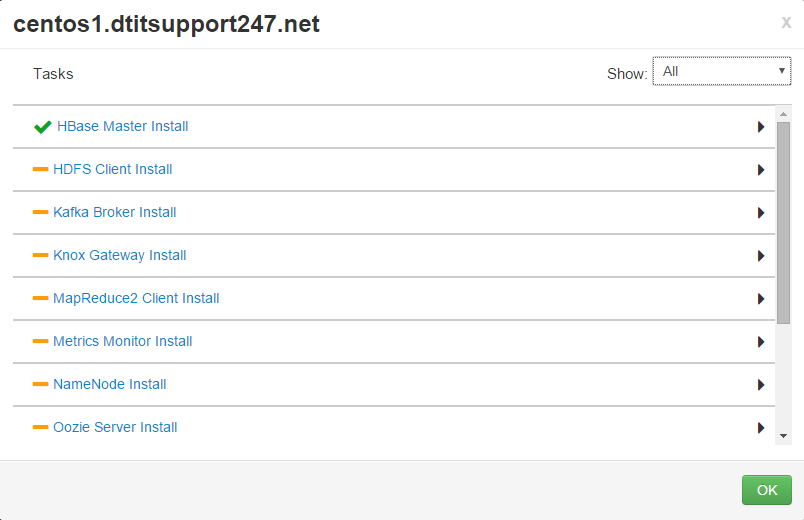Expand HBase Master Install task arrow

(x=761, y=127)
